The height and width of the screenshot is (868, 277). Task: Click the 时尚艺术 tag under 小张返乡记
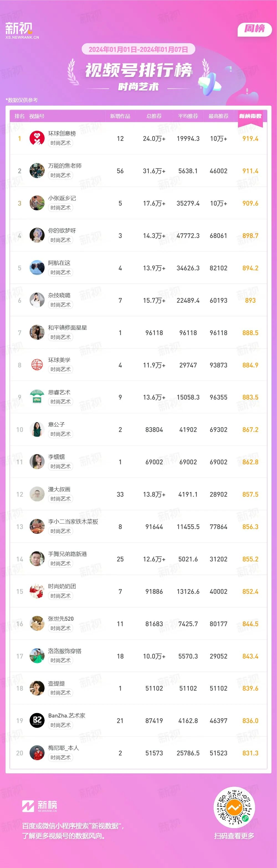(60, 208)
